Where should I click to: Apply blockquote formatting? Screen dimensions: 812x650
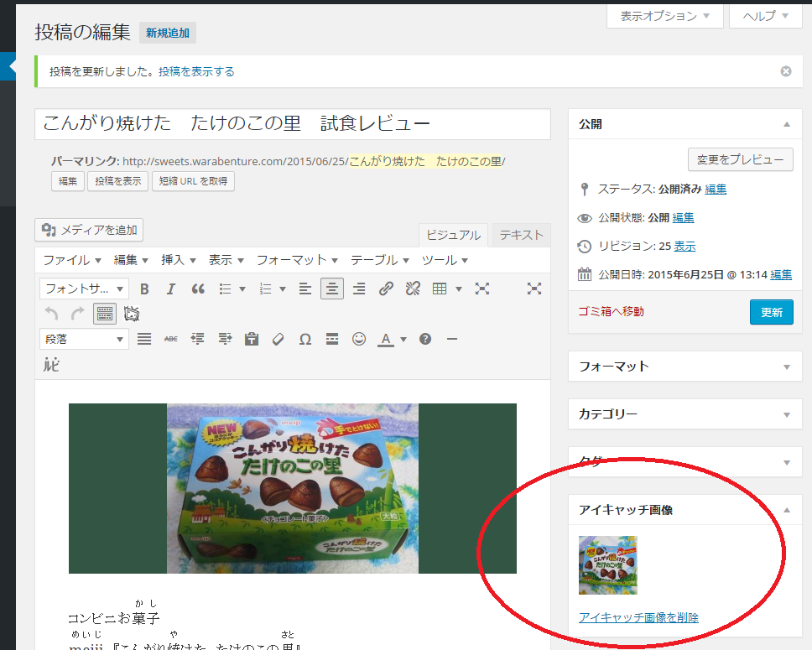[x=198, y=289]
